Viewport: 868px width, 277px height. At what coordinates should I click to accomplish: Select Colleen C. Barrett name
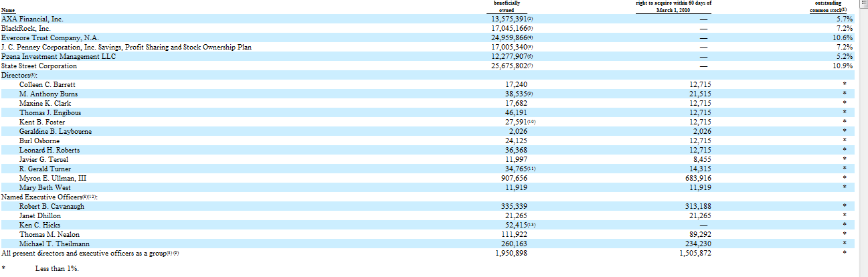[48, 85]
